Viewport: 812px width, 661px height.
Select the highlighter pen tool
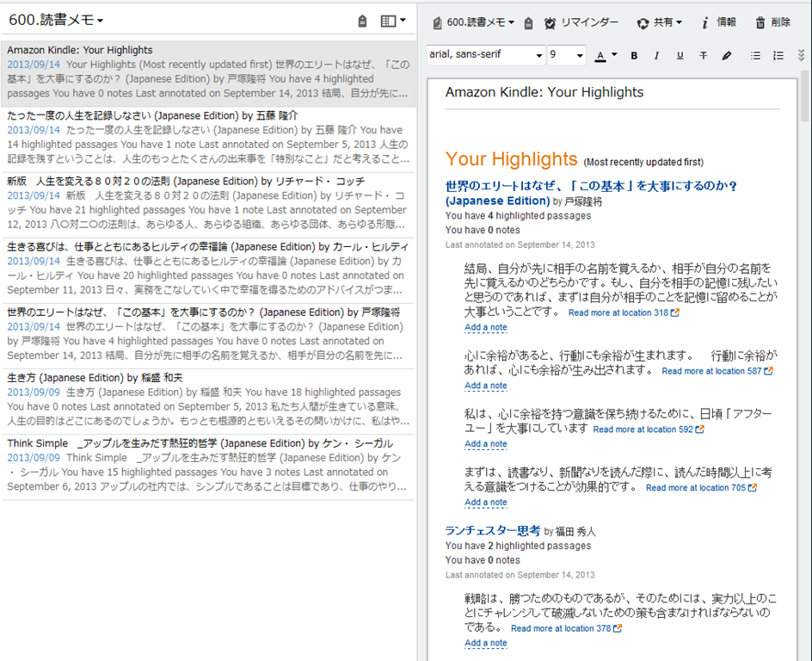pos(727,55)
